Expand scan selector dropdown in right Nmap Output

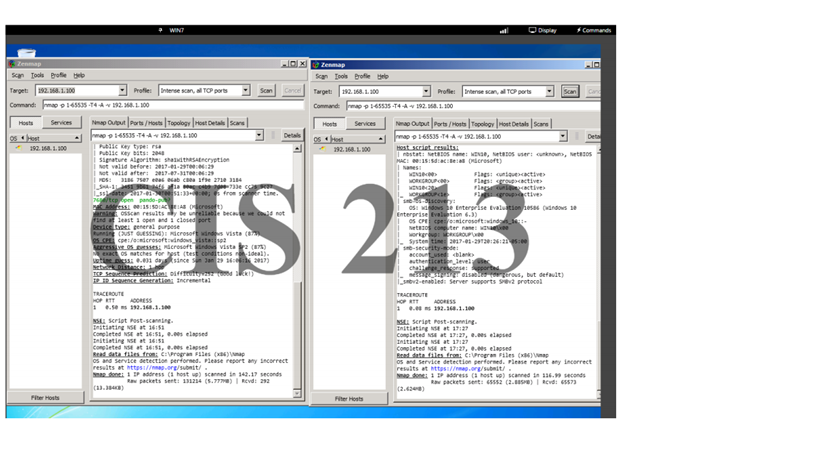coord(563,136)
